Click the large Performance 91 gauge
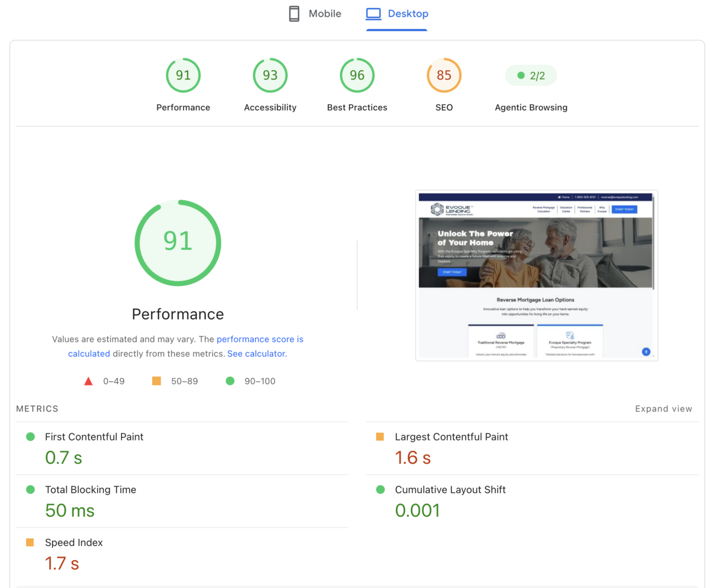Viewport: 716px width, 588px height. point(178,242)
